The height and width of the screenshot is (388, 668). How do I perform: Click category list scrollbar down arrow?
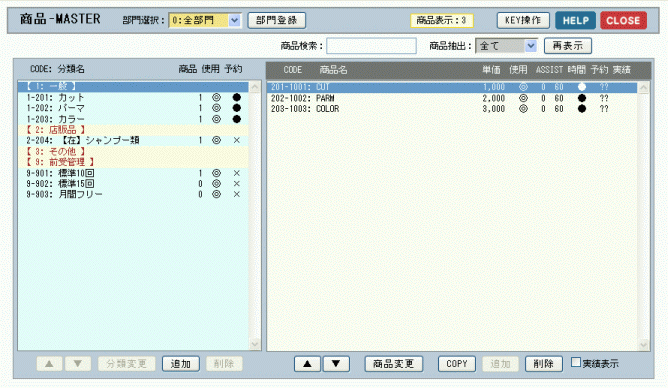tap(255, 344)
